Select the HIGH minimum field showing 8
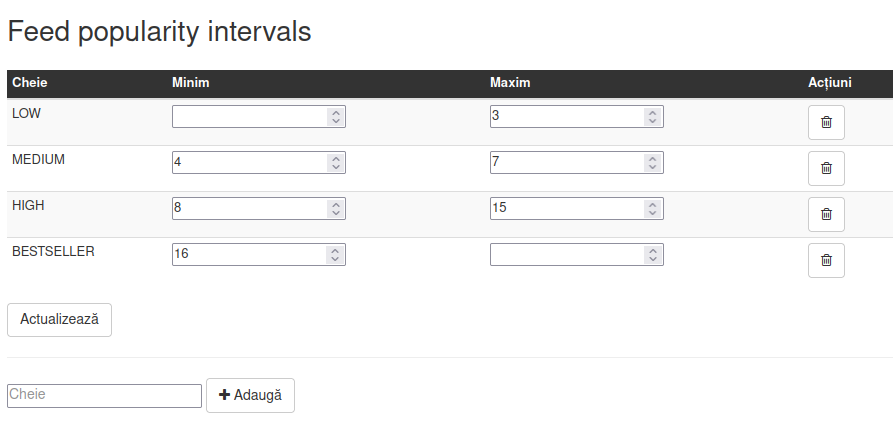893x422 pixels. pyautogui.click(x=259, y=208)
